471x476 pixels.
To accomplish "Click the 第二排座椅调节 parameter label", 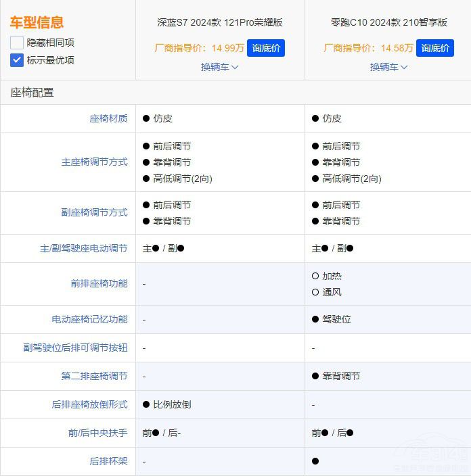I will 94,376.
